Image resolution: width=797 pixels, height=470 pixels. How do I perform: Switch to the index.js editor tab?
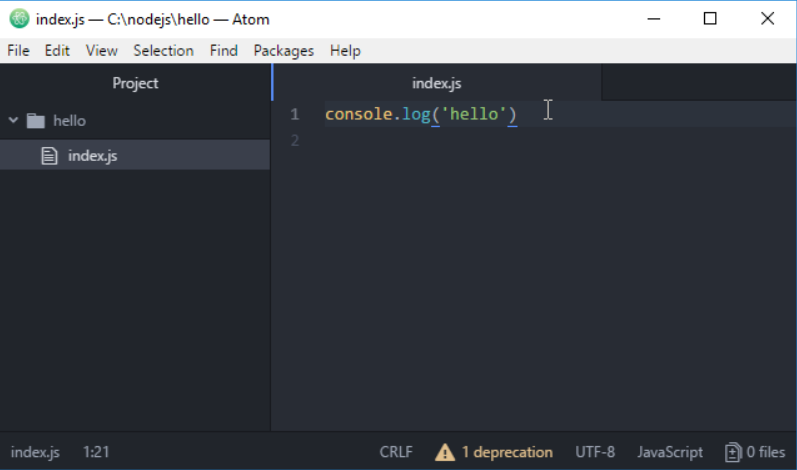436,83
